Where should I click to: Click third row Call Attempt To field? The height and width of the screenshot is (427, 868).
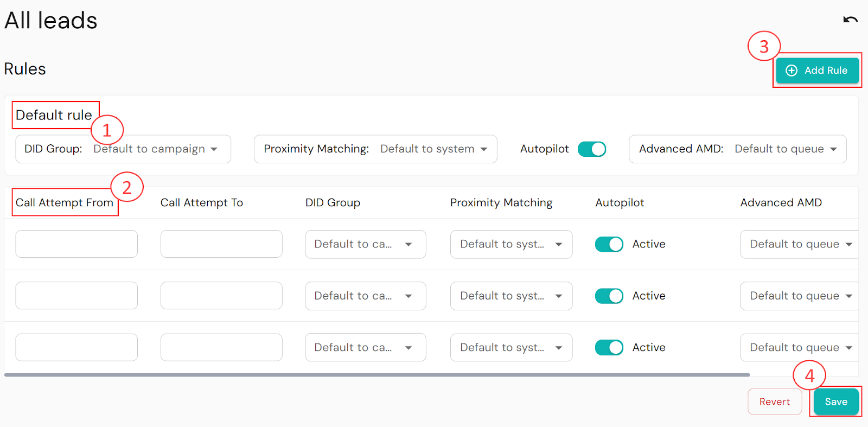point(221,347)
